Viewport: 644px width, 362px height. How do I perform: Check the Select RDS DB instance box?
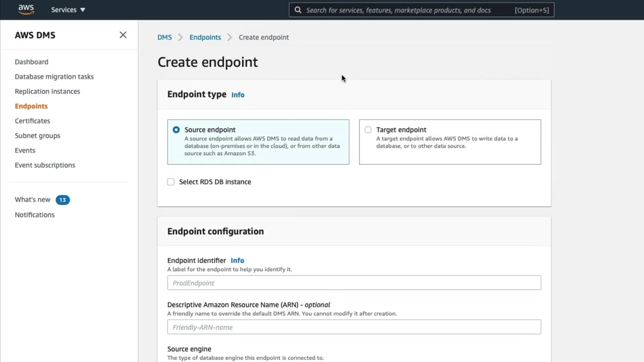coord(171,182)
